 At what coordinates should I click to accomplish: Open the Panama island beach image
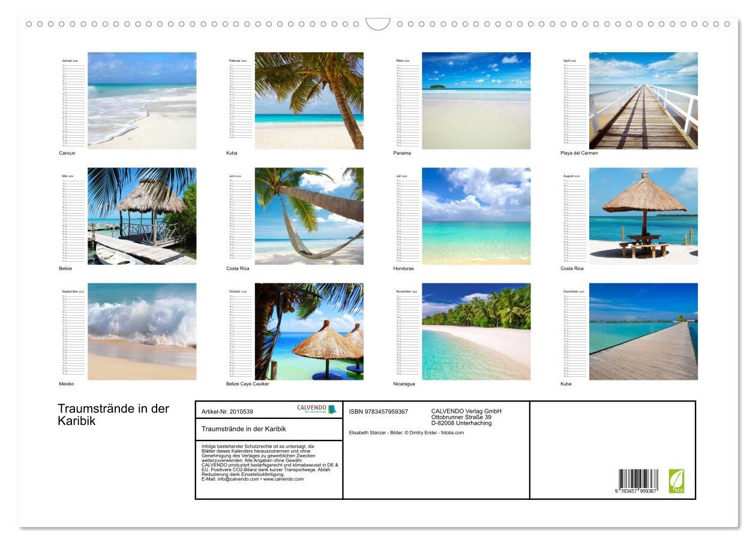pyautogui.click(x=476, y=100)
